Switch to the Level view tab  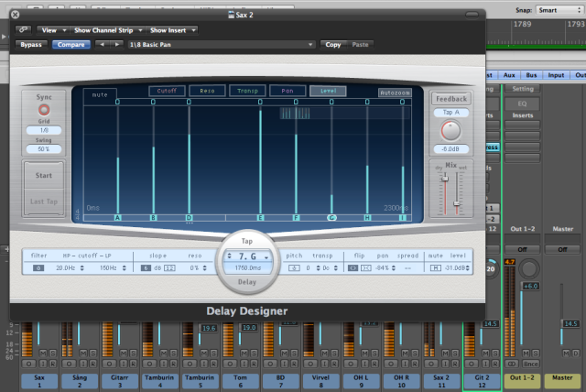pos(328,91)
